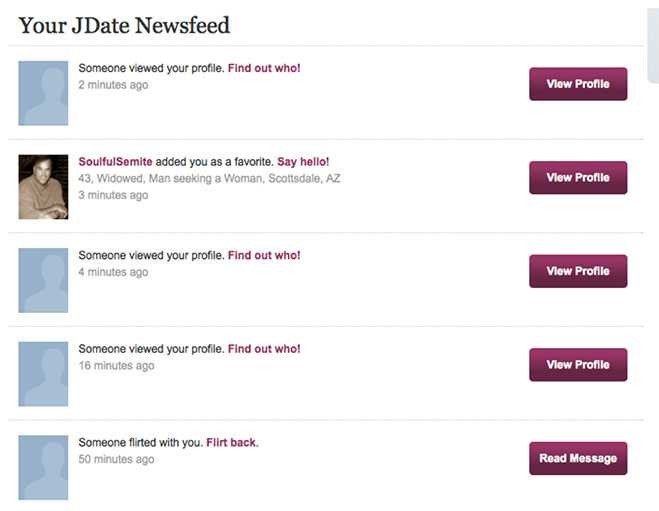This screenshot has height=511, width=659.
Task: Open View Profile button next to SoulfulSemite
Action: coord(578,178)
